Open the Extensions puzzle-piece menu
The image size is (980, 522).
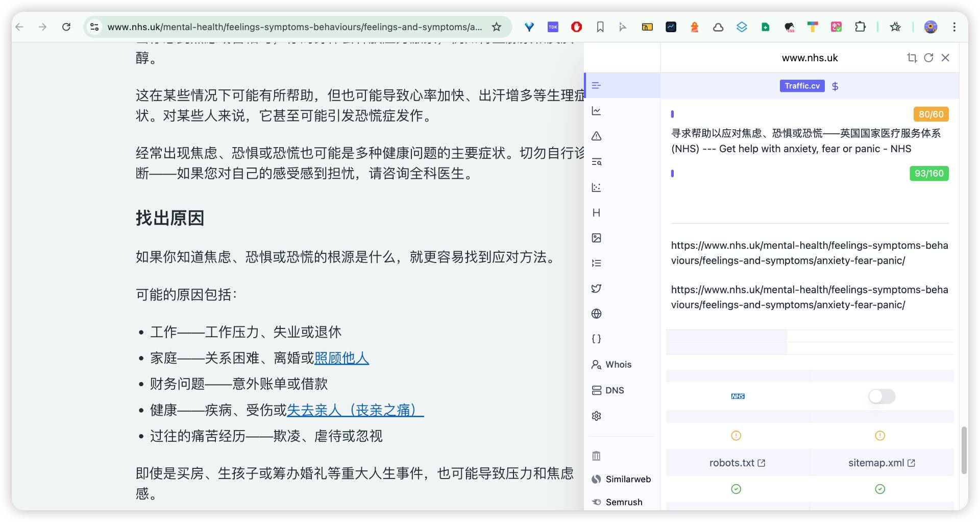[x=860, y=27]
